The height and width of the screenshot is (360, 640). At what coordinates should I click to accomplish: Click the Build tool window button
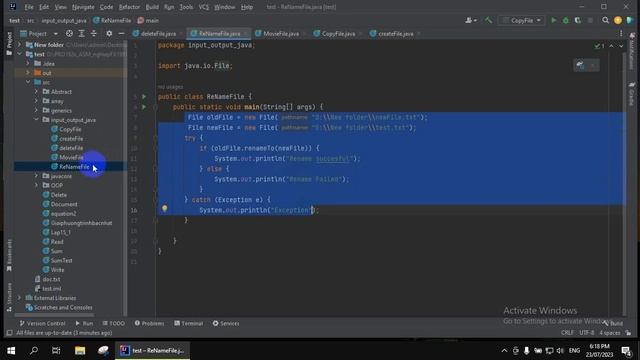tap(613, 323)
